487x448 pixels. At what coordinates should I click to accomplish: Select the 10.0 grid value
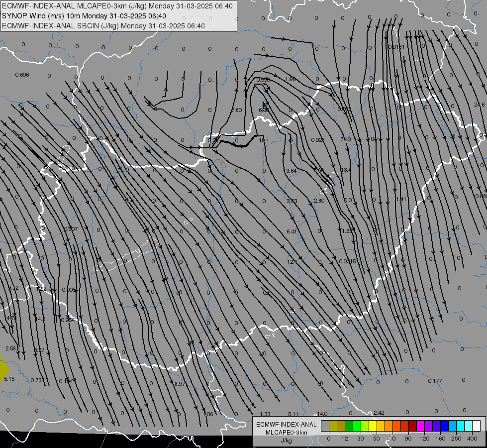tap(347, 200)
